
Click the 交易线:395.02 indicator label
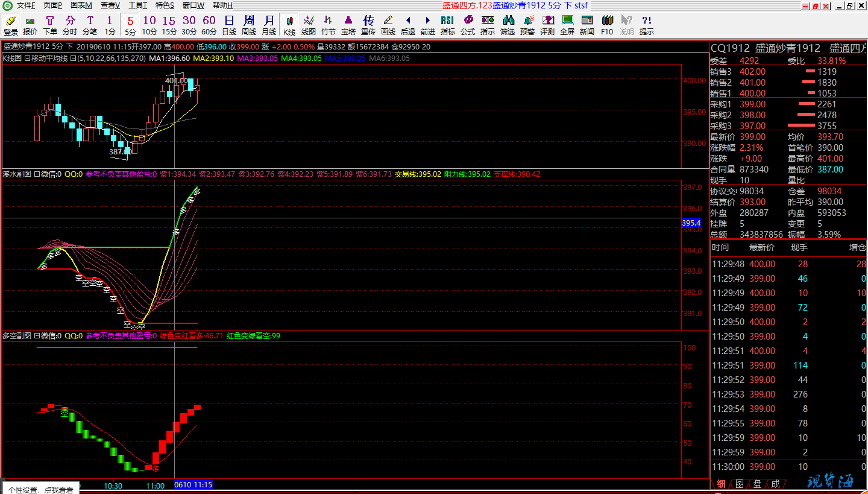click(x=418, y=174)
